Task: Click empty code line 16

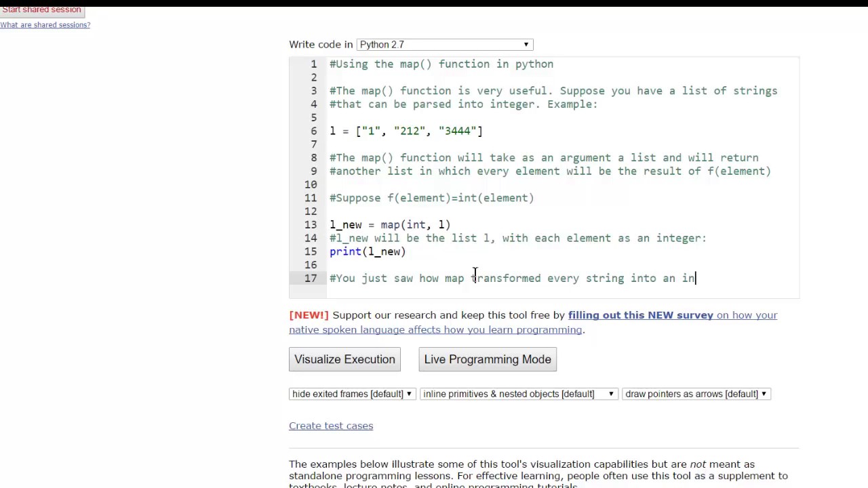Action: [563, 265]
